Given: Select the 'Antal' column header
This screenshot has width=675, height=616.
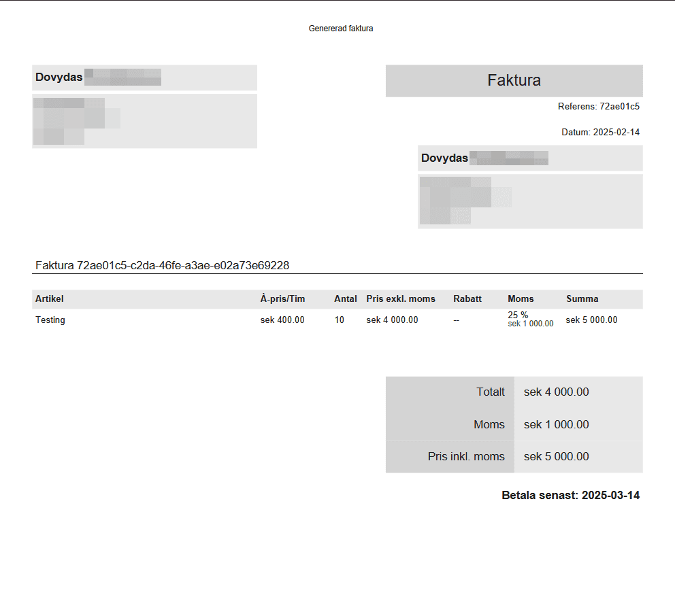Looking at the screenshot, I should (345, 298).
